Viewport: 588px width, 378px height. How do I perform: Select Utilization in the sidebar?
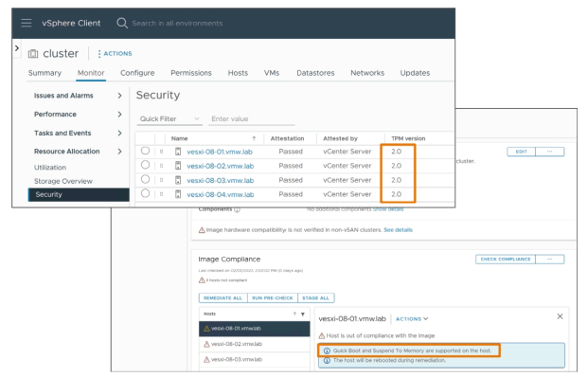(50, 168)
